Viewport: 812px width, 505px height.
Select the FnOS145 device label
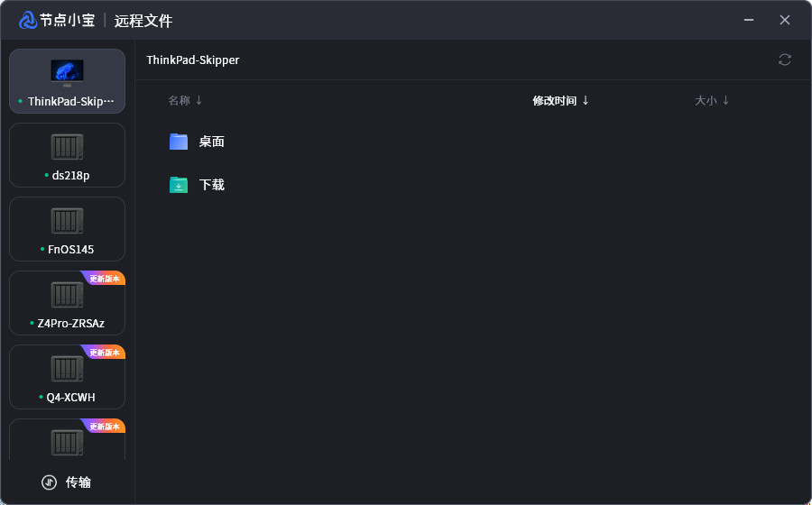(x=71, y=250)
